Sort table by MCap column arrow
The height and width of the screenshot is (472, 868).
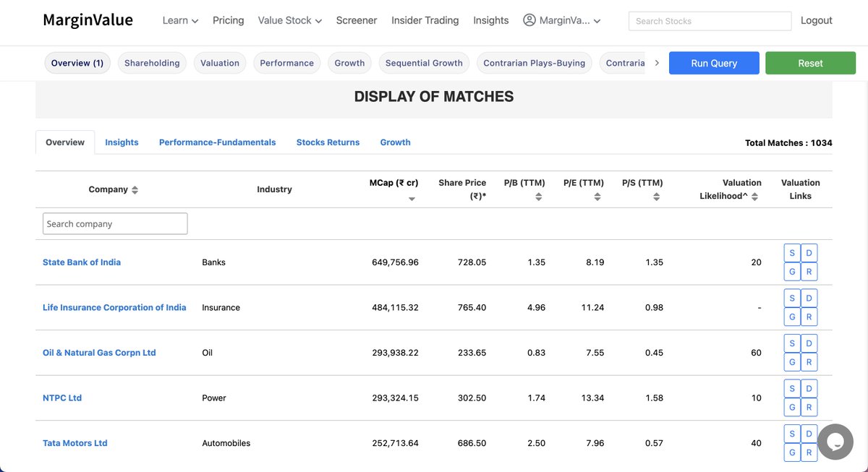pyautogui.click(x=412, y=199)
